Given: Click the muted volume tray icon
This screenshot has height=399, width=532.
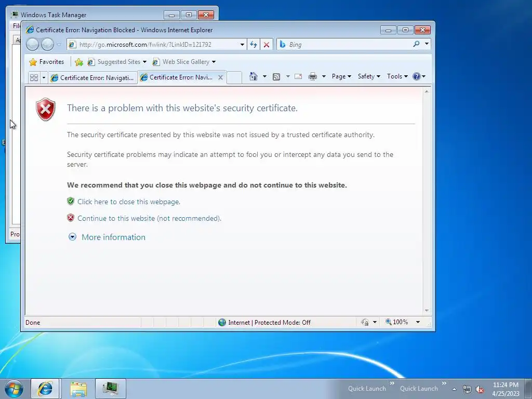Looking at the screenshot, I should coord(480,390).
